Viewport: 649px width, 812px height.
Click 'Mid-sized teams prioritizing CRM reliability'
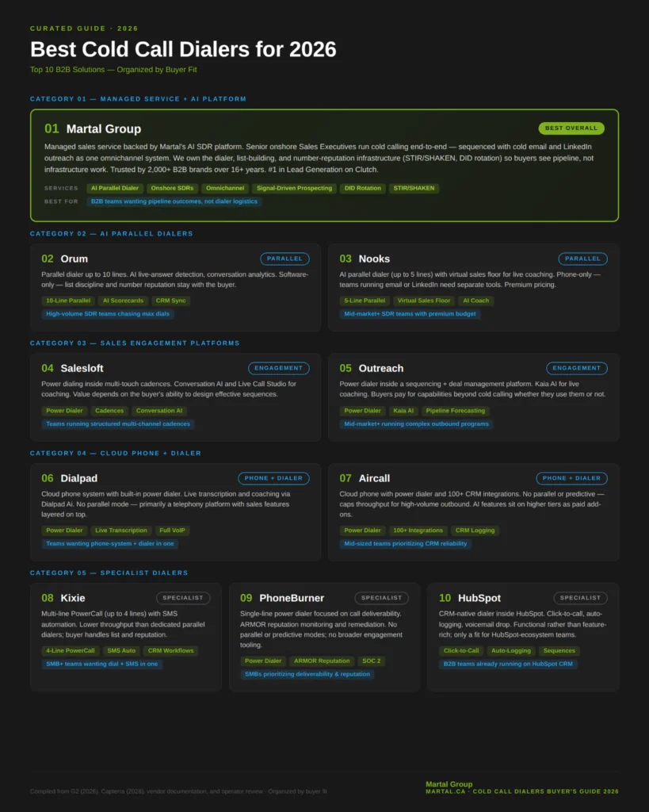coord(405,544)
